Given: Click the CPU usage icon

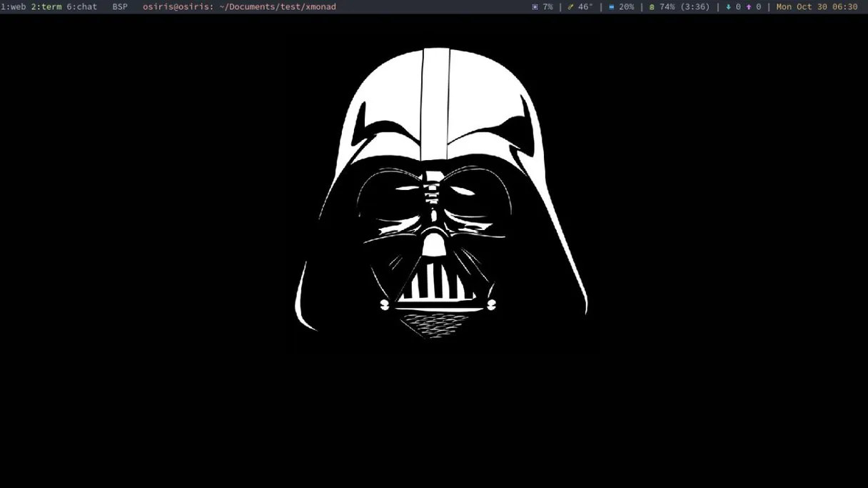Looking at the screenshot, I should click(535, 7).
